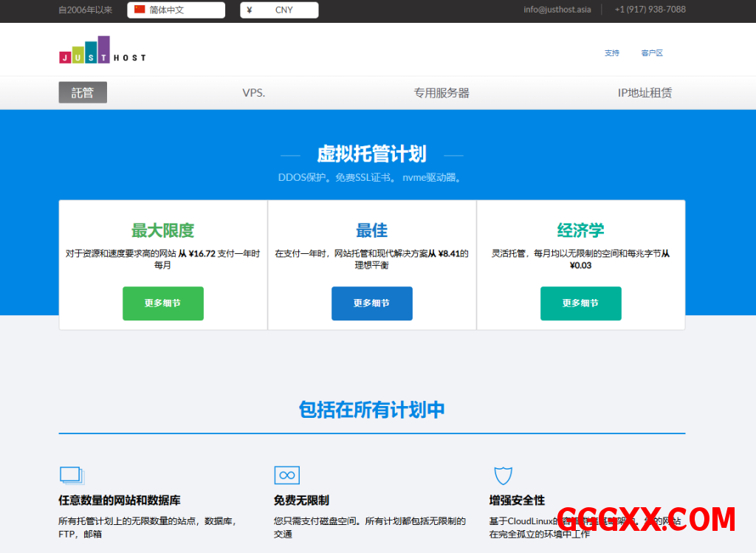Click the stacked windows websites icon

72,475
